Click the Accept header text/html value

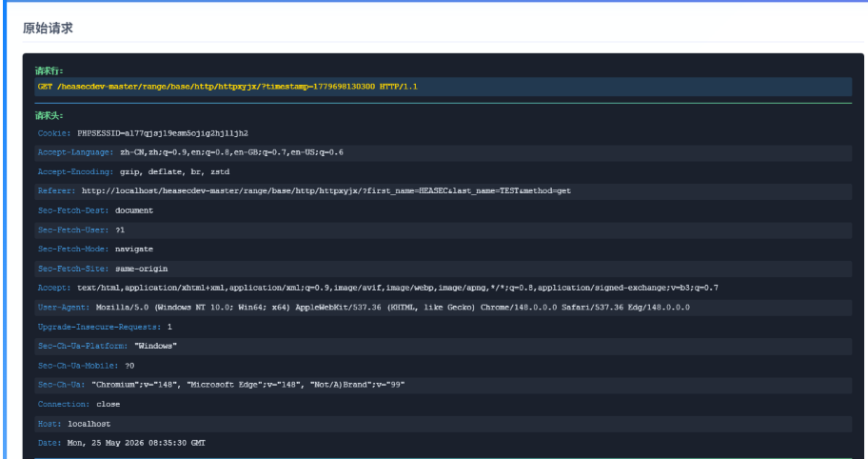pos(398,288)
